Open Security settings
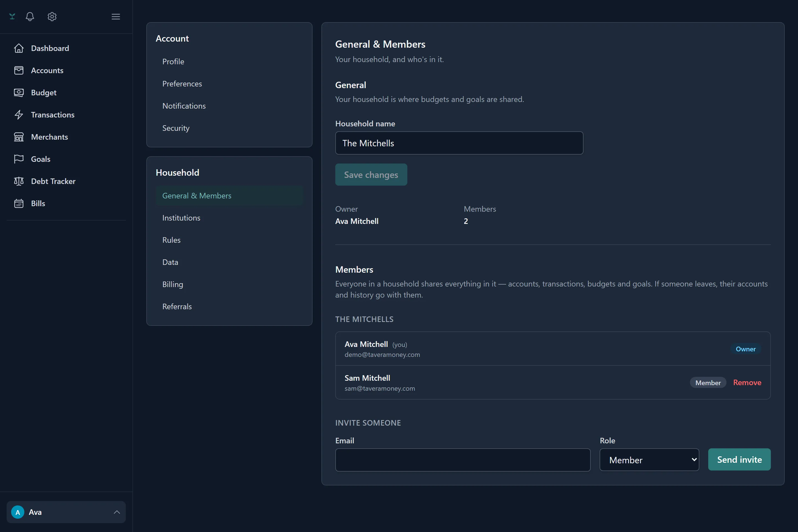798x532 pixels. [x=229, y=128]
